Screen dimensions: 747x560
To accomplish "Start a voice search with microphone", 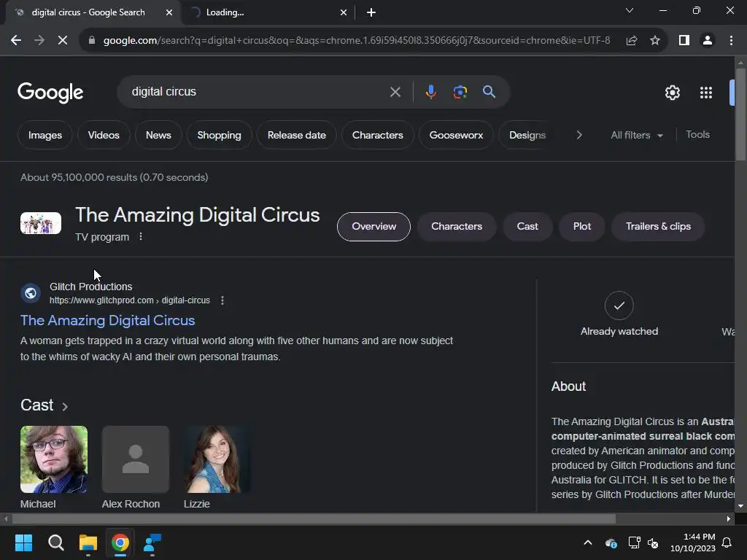I will (x=430, y=92).
